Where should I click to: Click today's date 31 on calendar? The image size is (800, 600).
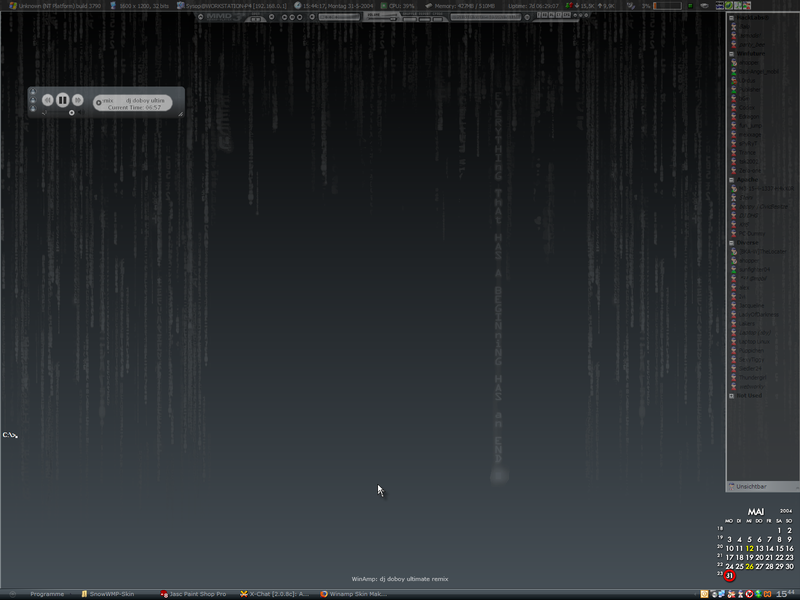tap(730, 575)
